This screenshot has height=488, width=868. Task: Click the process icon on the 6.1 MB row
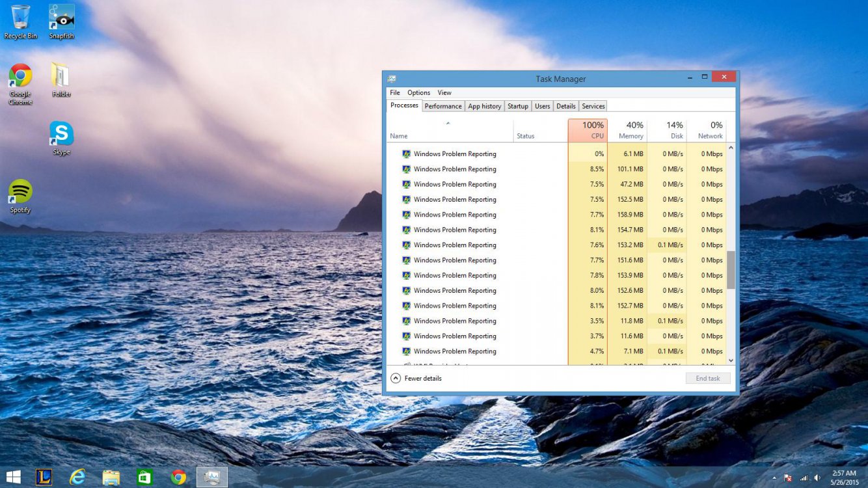pos(407,154)
